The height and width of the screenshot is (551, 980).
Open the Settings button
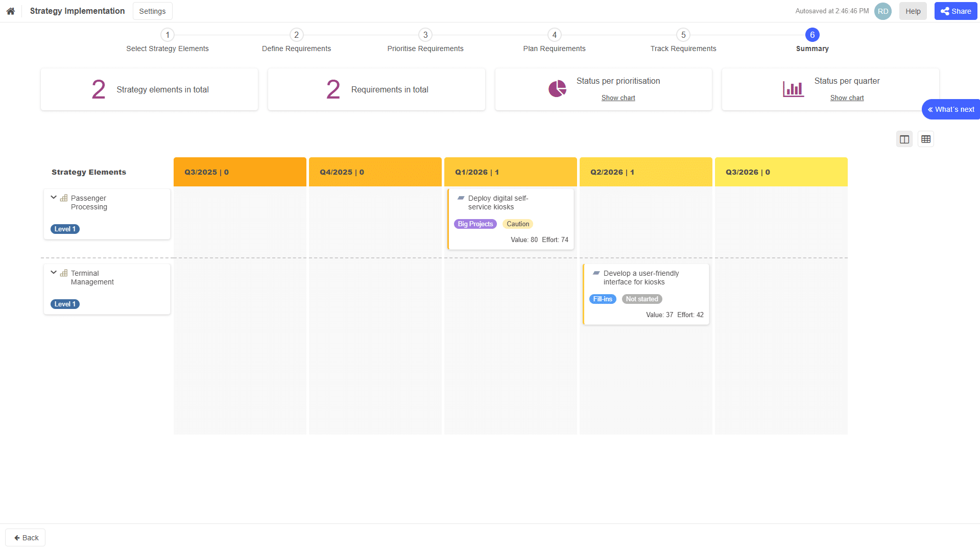(x=152, y=11)
